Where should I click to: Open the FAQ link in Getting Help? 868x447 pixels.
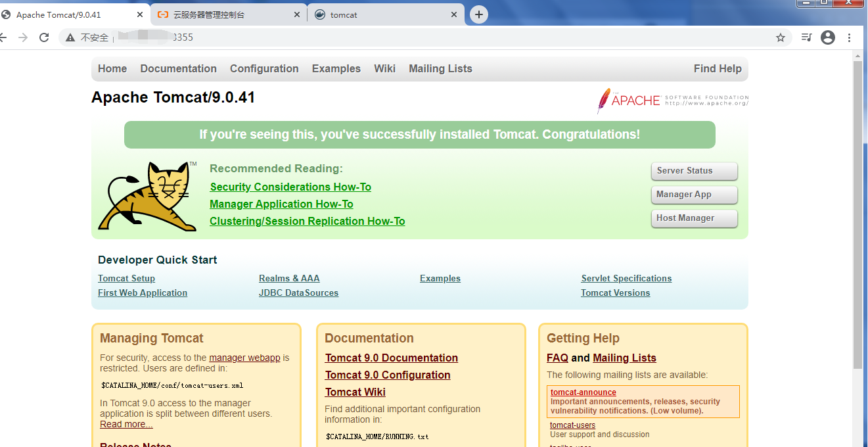(557, 358)
